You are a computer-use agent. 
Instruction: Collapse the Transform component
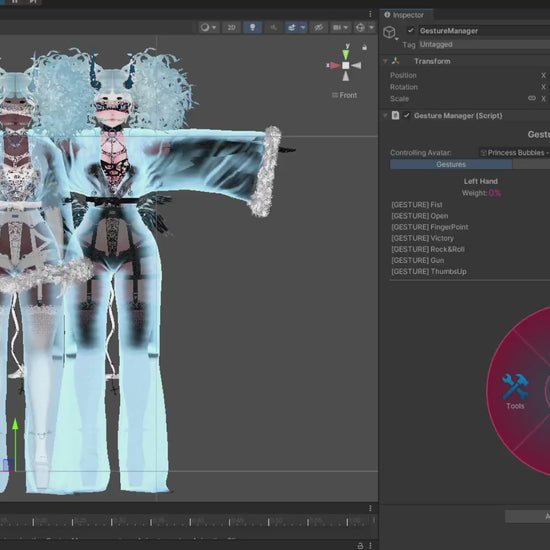[385, 61]
